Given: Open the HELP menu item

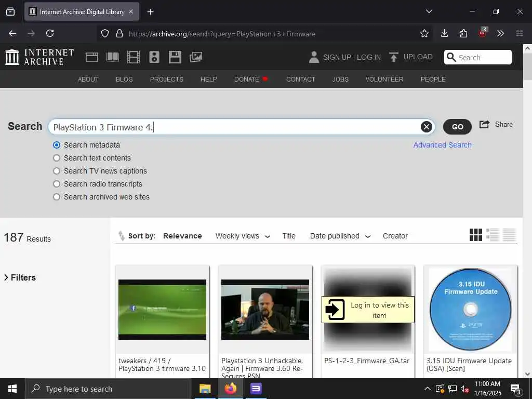Looking at the screenshot, I should coord(209,79).
